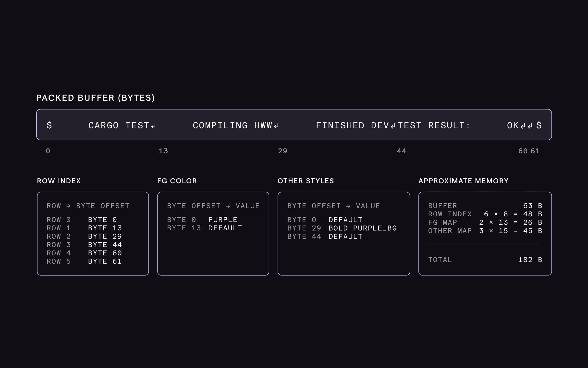The height and width of the screenshot is (368, 588).
Task: Click the double return glyphs after OK
Action: coord(526,125)
